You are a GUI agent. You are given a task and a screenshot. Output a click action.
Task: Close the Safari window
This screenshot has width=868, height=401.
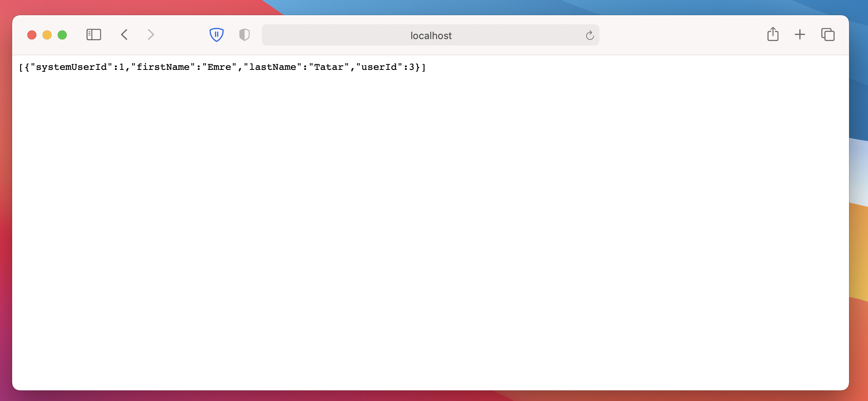click(32, 35)
